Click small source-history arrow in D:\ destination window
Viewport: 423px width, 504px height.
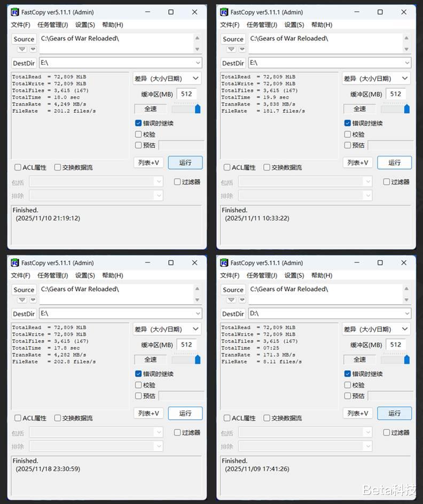point(242,300)
